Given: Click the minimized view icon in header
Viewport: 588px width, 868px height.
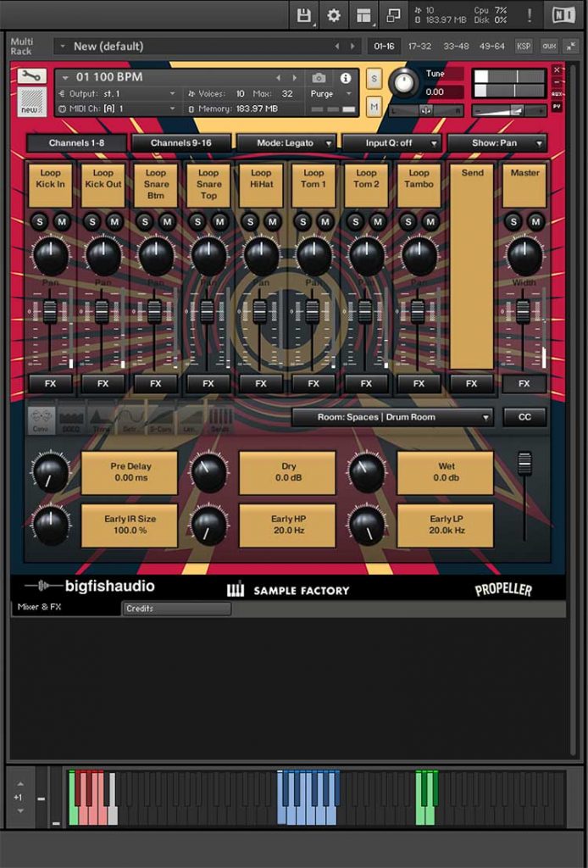Looking at the screenshot, I should pyautogui.click(x=393, y=15).
